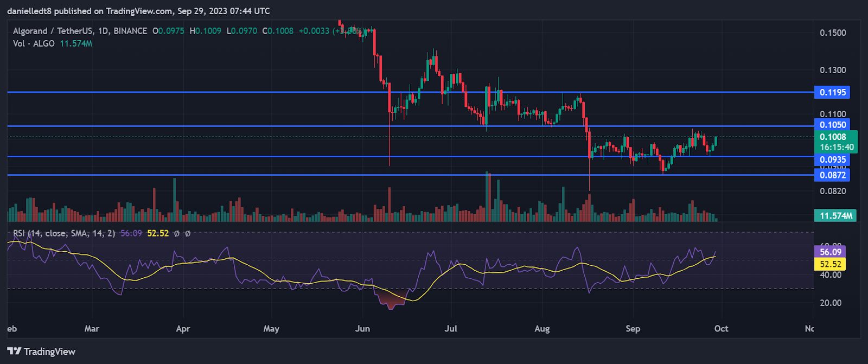Screen dimensions: 868x364
Task: Click the volume label 11.574M on axis
Action: click(835, 215)
